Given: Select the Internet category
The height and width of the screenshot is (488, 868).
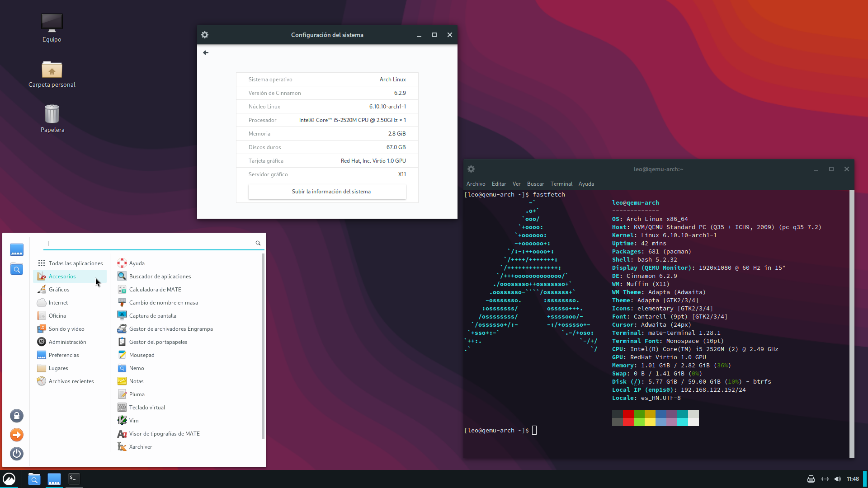Looking at the screenshot, I should tap(70, 303).
